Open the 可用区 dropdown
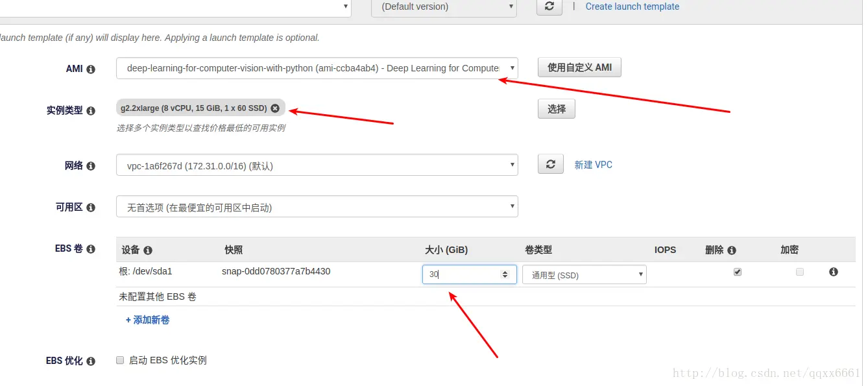The height and width of the screenshot is (386, 868). (x=317, y=206)
